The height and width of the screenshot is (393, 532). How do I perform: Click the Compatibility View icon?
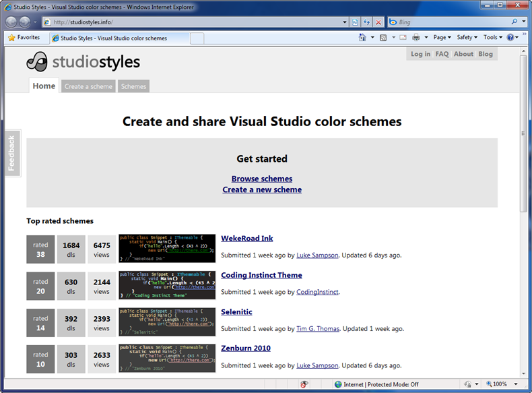click(355, 22)
